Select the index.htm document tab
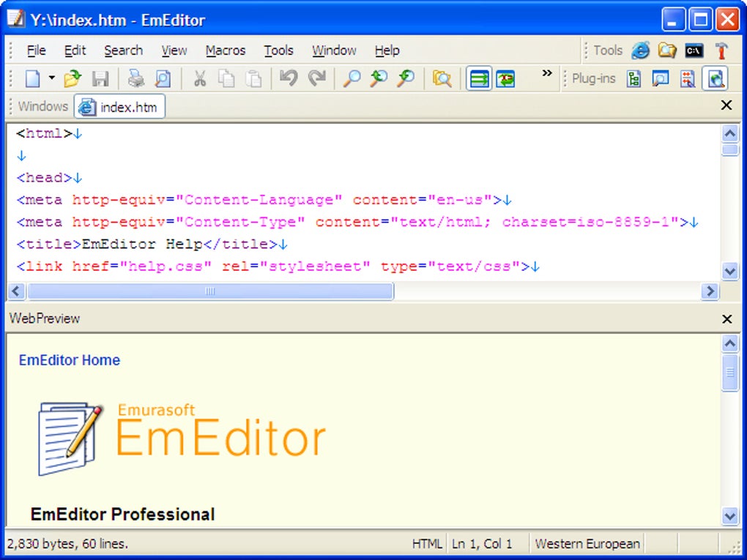 [x=119, y=107]
